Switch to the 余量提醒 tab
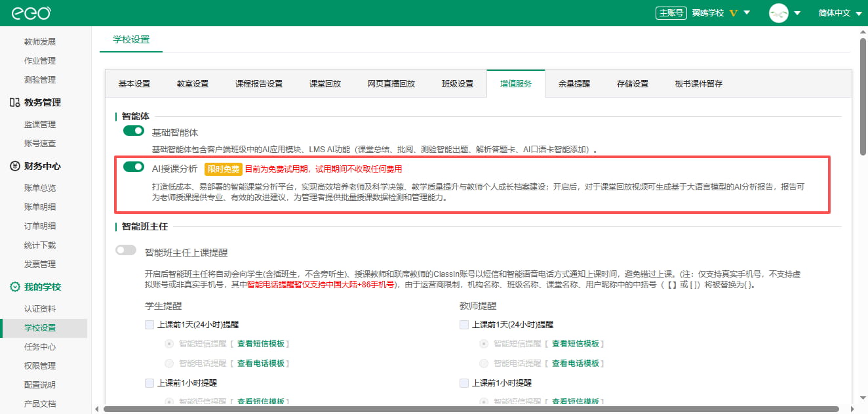 click(x=574, y=84)
